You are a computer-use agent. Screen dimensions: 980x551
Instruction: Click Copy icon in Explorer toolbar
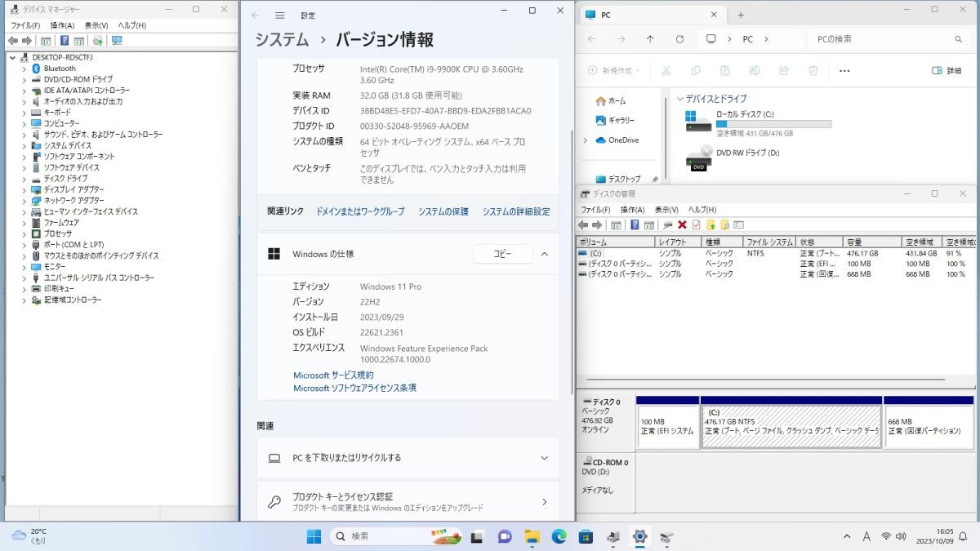coord(696,71)
